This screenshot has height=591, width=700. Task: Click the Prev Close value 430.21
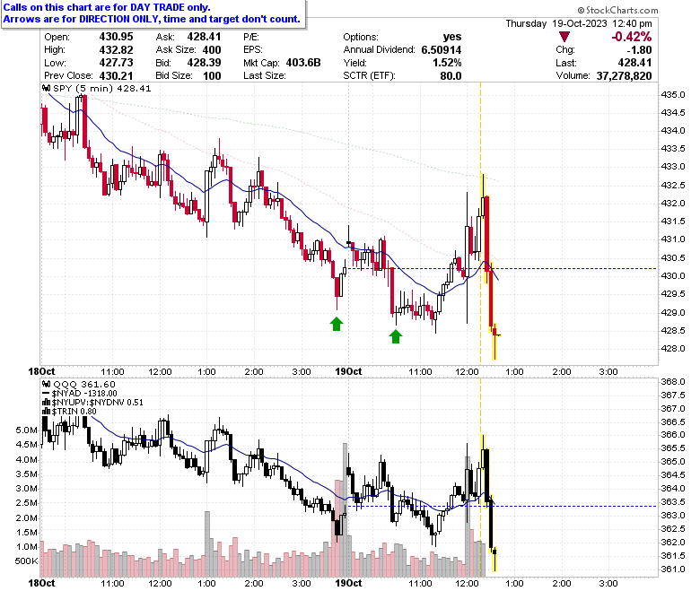click(x=116, y=75)
